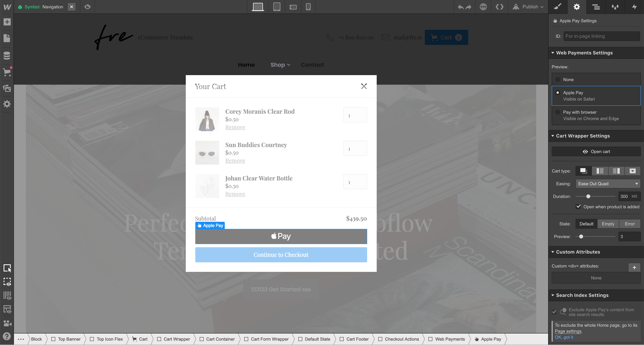
Task: Switch to the Style panel brush tab
Action: point(558,7)
